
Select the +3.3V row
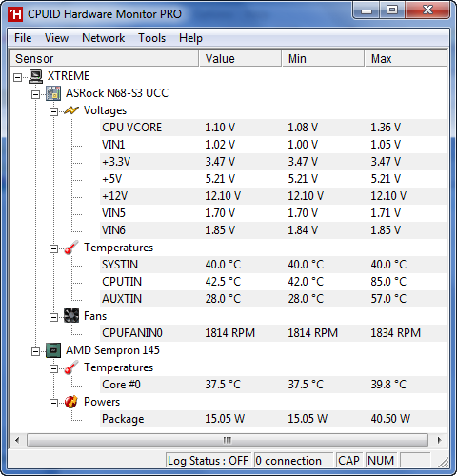tap(273, 162)
